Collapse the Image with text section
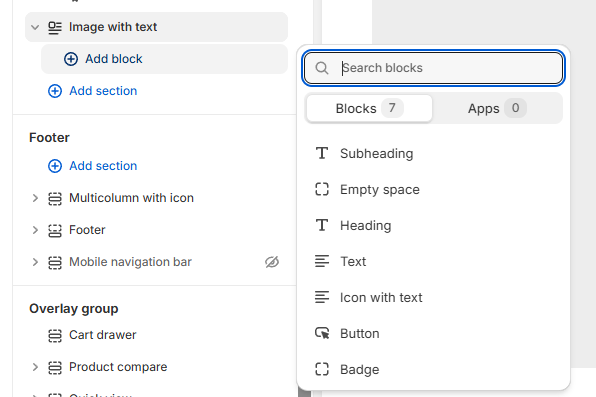Screen dimensions: 596x397 point(35,27)
